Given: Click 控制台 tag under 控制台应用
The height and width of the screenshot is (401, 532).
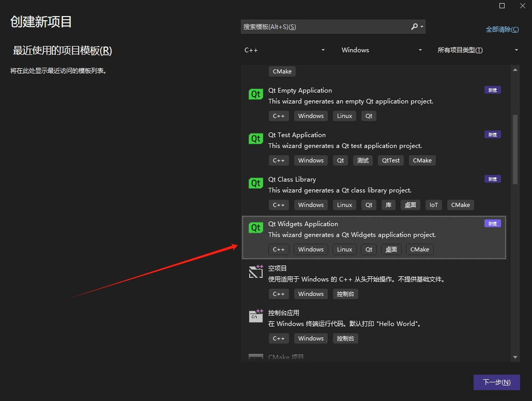Looking at the screenshot, I should pyautogui.click(x=345, y=338).
